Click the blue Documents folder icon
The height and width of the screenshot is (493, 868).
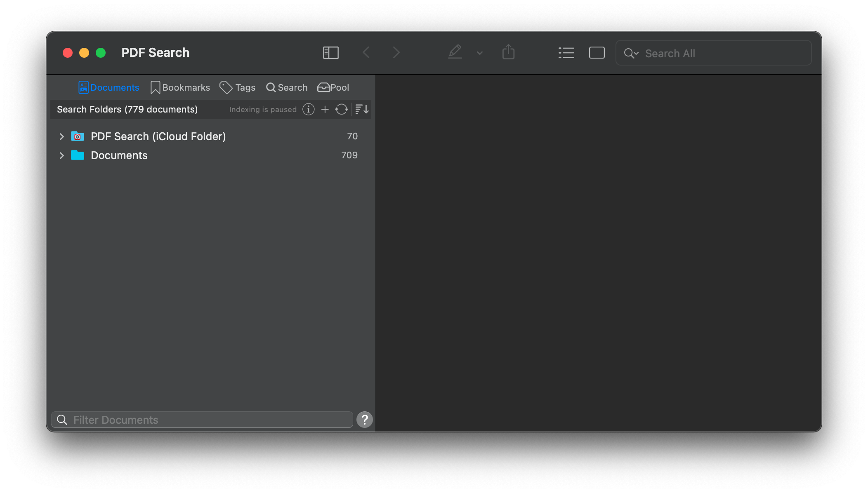coord(78,155)
